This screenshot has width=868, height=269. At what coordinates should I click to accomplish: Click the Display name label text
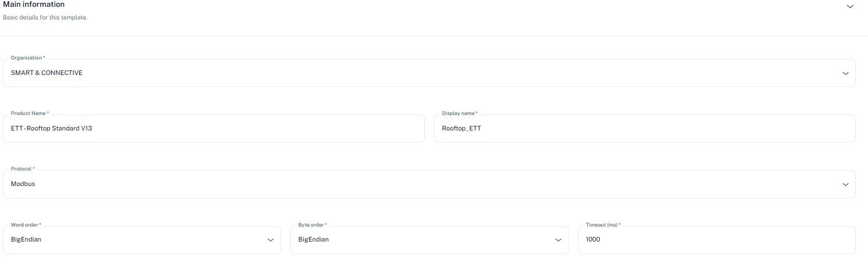tap(459, 113)
